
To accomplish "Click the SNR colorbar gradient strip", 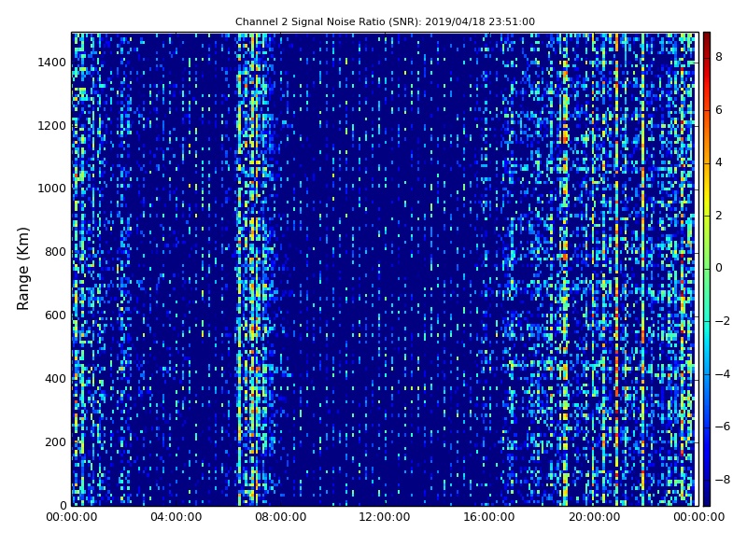I will point(707,269).
